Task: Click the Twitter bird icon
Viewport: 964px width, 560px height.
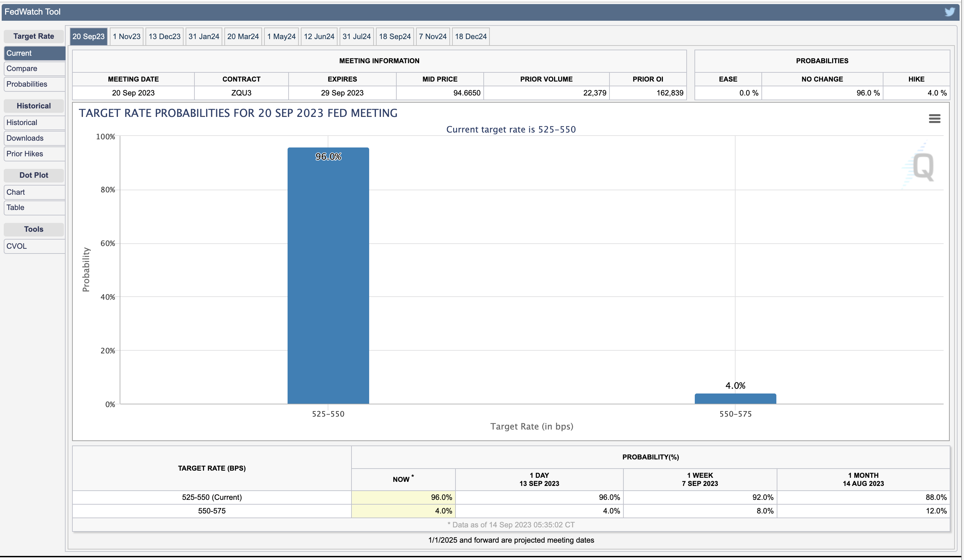Action: (949, 12)
